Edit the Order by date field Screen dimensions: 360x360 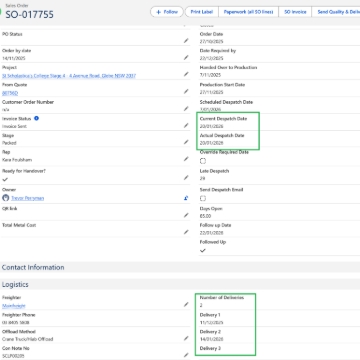point(186,57)
